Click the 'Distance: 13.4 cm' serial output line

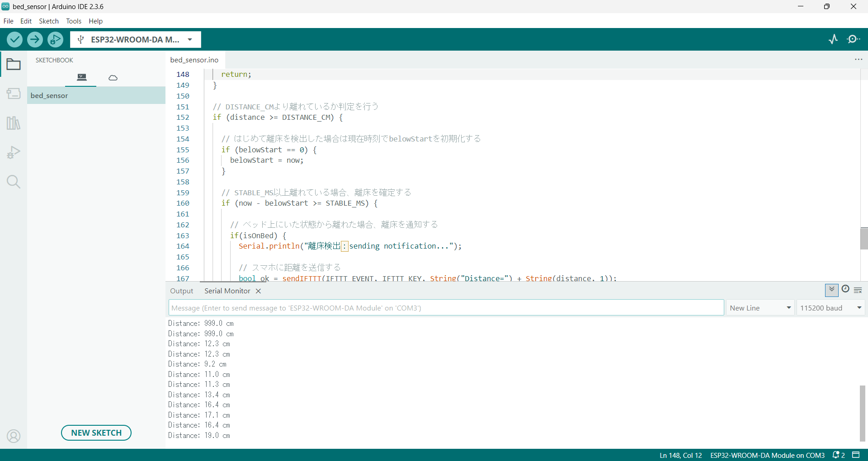199,395
